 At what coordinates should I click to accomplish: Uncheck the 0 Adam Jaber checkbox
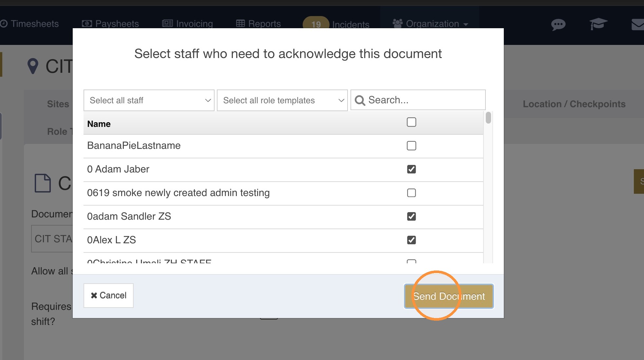[x=411, y=169]
